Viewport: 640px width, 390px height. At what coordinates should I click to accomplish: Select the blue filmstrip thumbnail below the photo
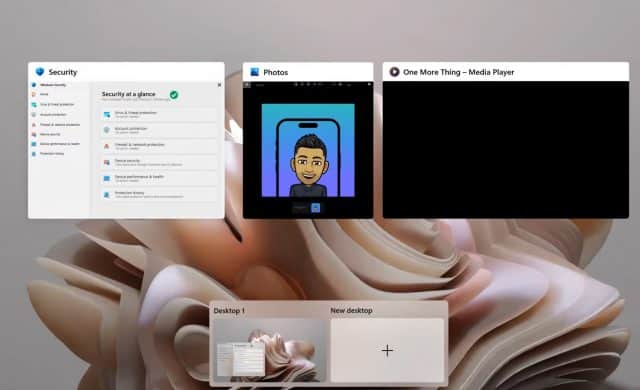point(316,208)
